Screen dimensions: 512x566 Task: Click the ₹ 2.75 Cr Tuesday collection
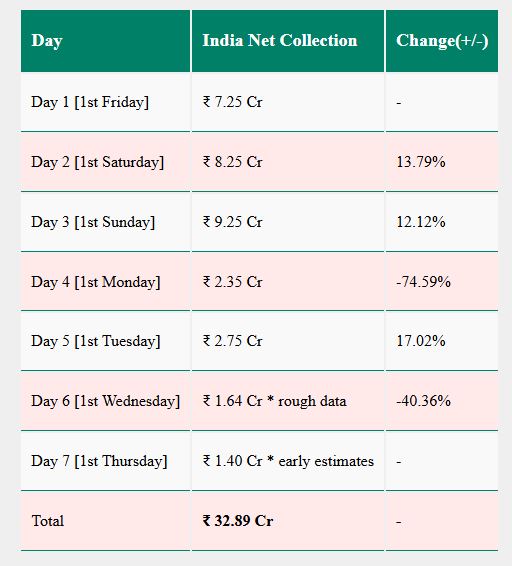point(233,341)
